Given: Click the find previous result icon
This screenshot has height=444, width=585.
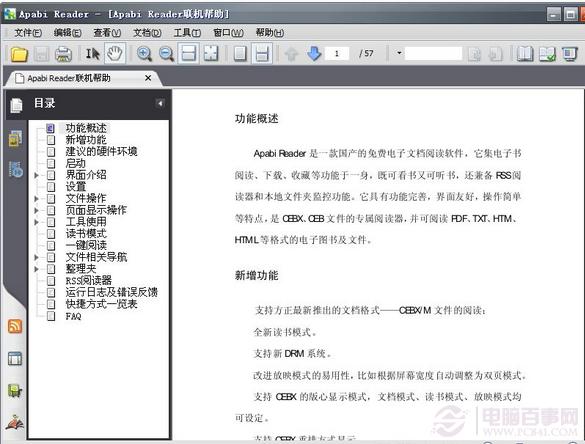Looking at the screenshot, I should [474, 54].
